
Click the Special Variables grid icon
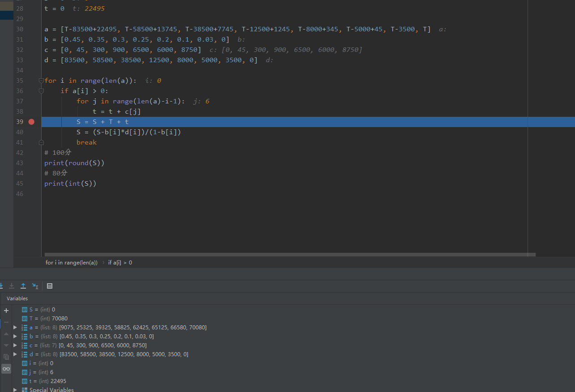[x=25, y=390]
